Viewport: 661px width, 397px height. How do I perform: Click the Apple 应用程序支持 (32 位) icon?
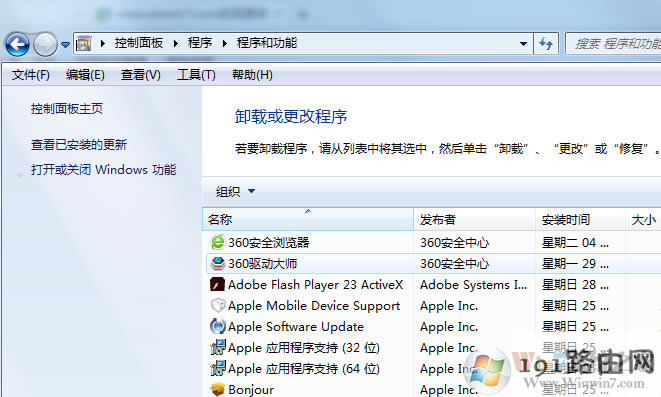[218, 347]
